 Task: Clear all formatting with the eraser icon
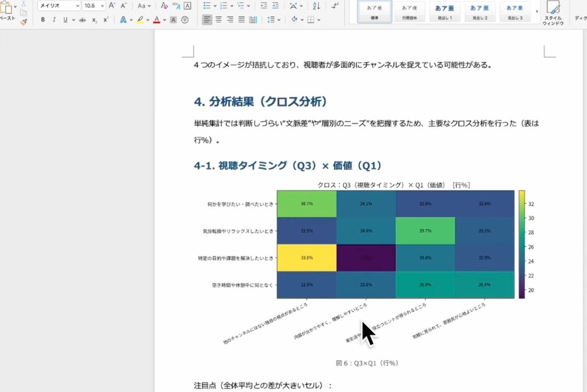click(x=164, y=6)
